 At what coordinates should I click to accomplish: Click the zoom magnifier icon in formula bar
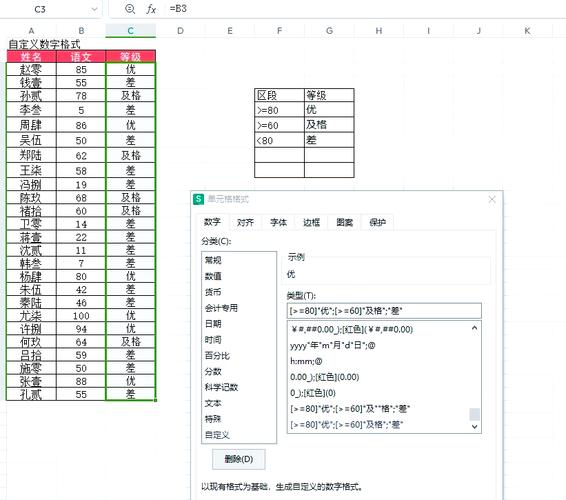click(130, 9)
